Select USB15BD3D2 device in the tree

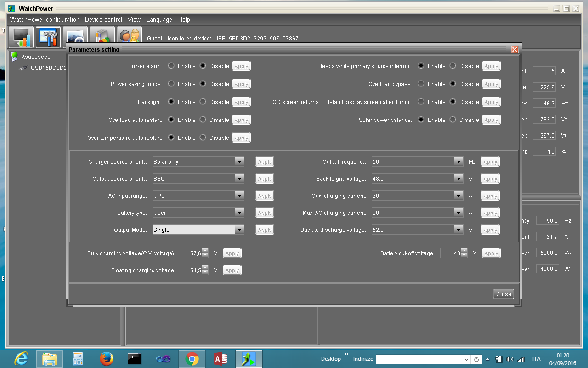coord(49,68)
